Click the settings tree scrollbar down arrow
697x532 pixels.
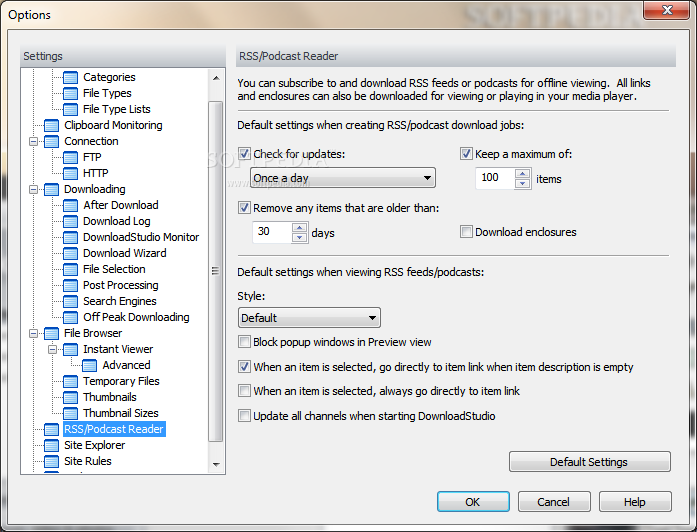216,464
